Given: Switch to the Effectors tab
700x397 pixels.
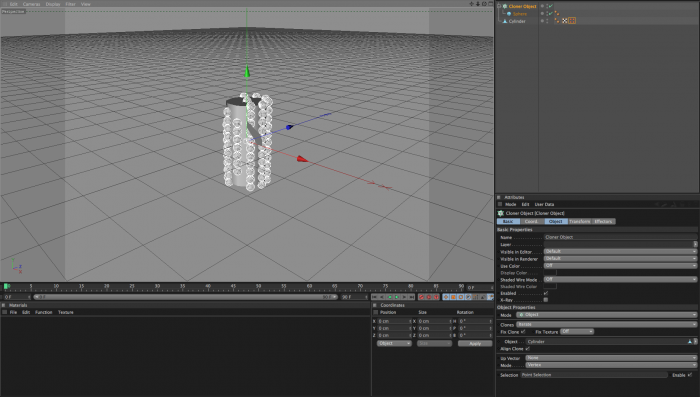Looking at the screenshot, I should pos(603,221).
